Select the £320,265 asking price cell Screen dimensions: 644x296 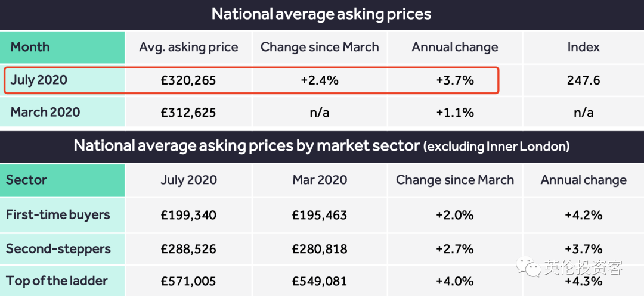(188, 80)
